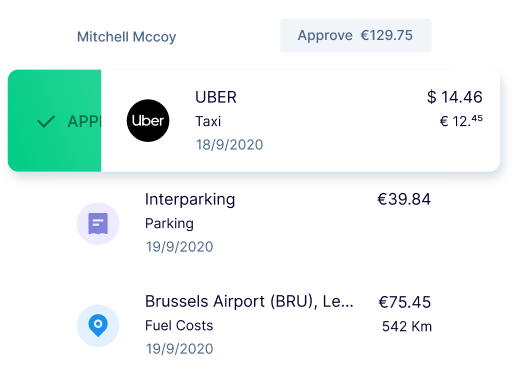Tap the green swipe-to-approve panel

point(54,121)
